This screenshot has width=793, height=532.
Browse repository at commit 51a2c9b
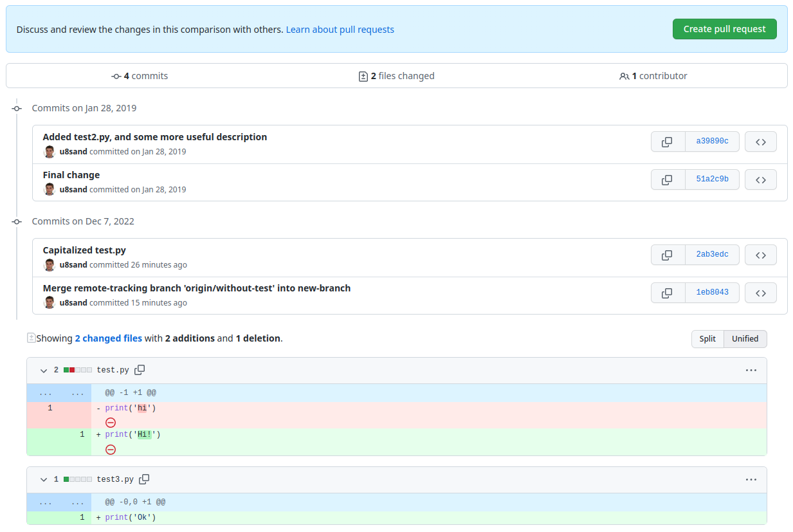tap(760, 179)
